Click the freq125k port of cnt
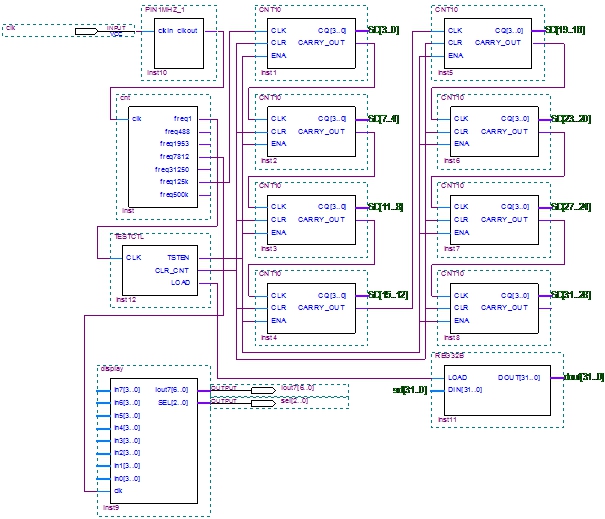 pyautogui.click(x=174, y=181)
